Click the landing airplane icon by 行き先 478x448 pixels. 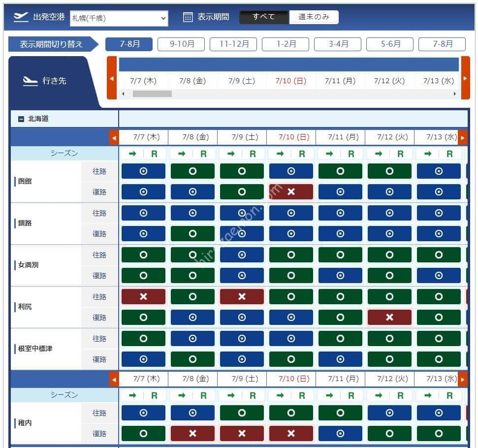pyautogui.click(x=30, y=81)
